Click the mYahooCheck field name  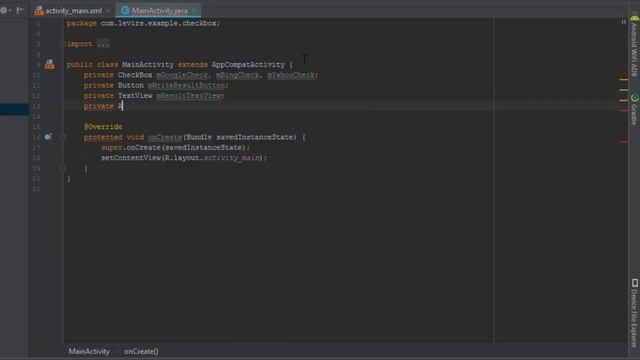tap(291, 75)
